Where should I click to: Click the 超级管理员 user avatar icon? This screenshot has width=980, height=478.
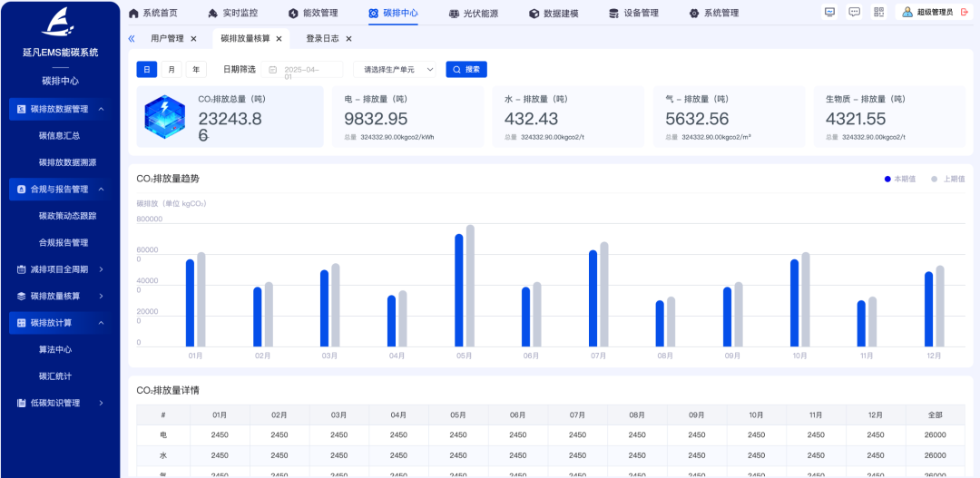tap(908, 13)
